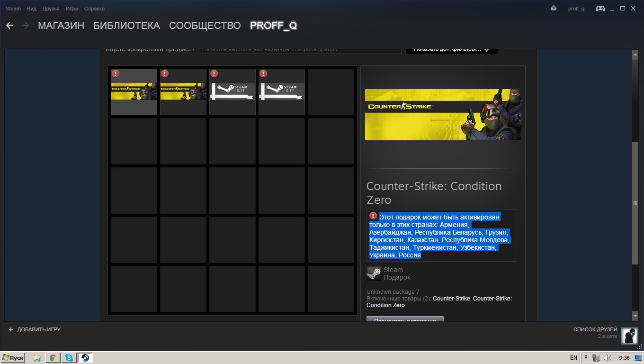Click the plus icon beside ДОБАВИТЬ ИГРУ
The height and width of the screenshot is (364, 644).
tap(11, 329)
